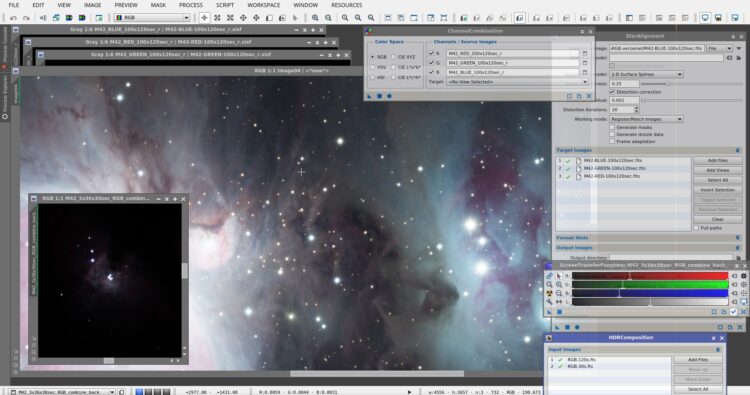Enable Generate masks checkbox
This screenshot has height=395, width=750.
[x=612, y=128]
